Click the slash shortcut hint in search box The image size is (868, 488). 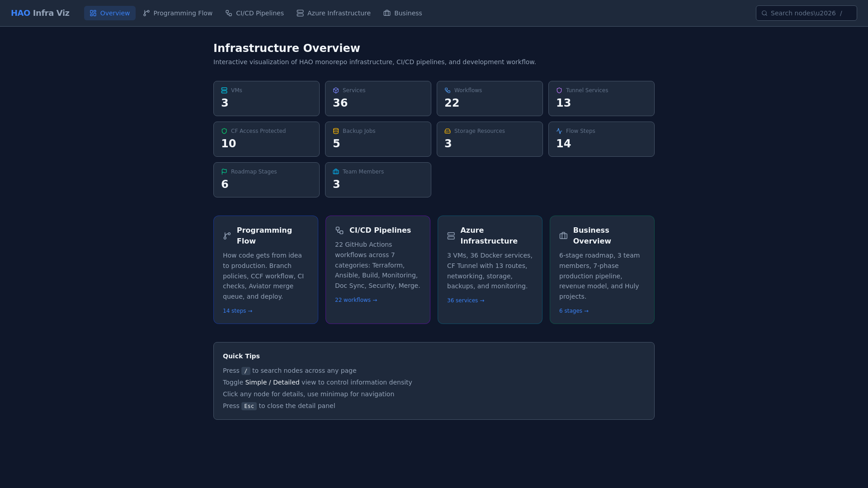[841, 13]
